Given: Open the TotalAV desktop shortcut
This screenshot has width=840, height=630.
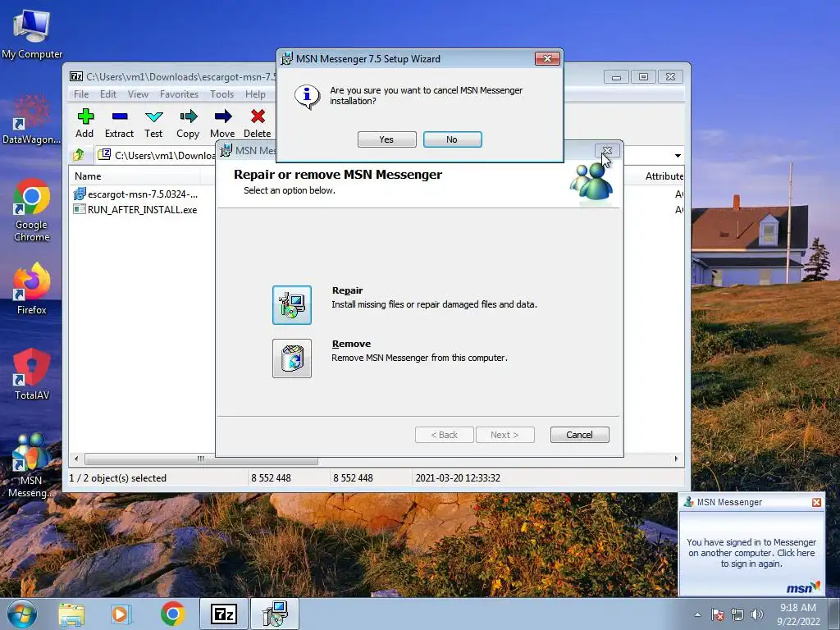Looking at the screenshot, I should (x=32, y=374).
